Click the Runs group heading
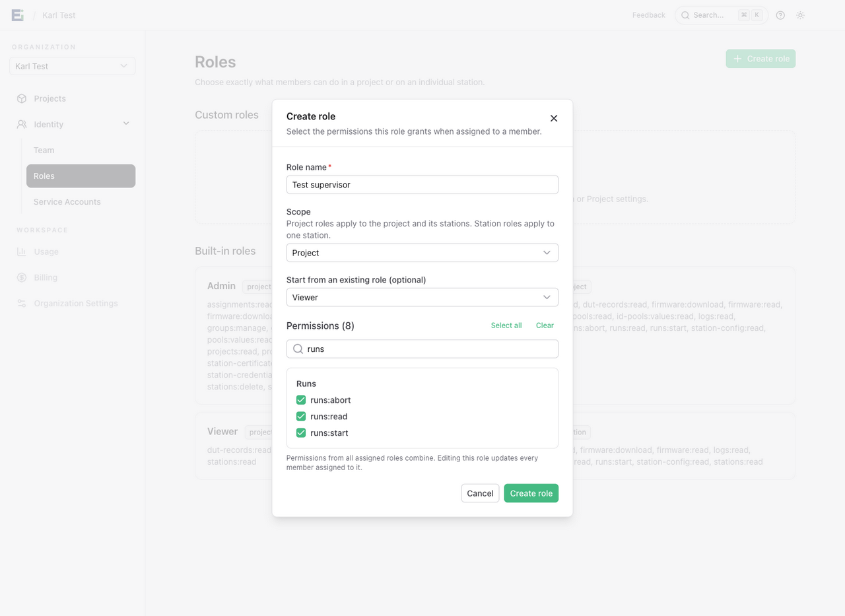 pyautogui.click(x=306, y=384)
